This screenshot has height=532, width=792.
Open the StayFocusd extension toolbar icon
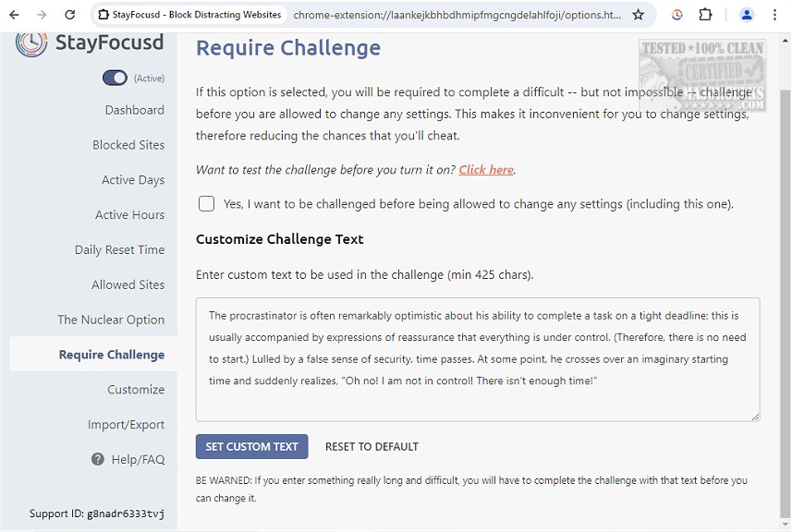click(x=677, y=15)
